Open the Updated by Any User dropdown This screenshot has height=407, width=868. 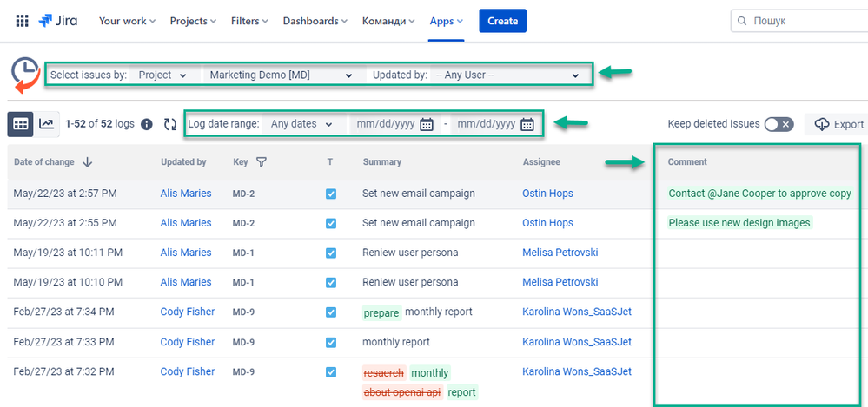(506, 75)
